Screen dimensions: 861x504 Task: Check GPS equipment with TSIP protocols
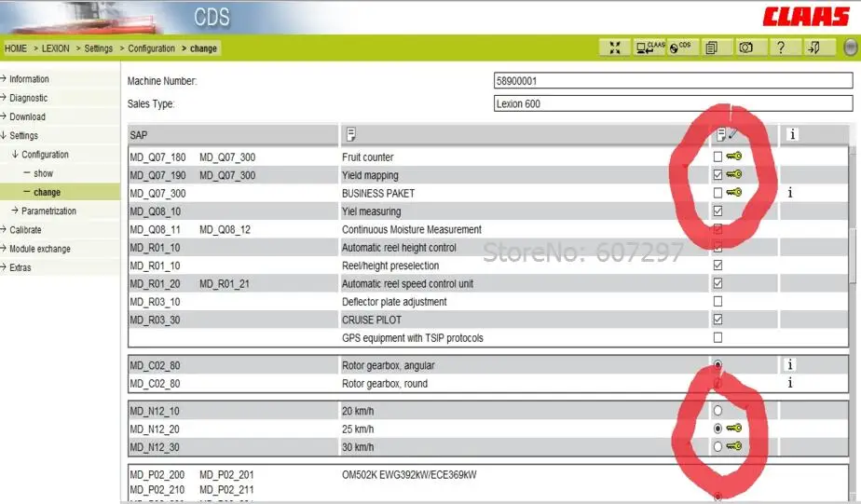pyautogui.click(x=717, y=337)
